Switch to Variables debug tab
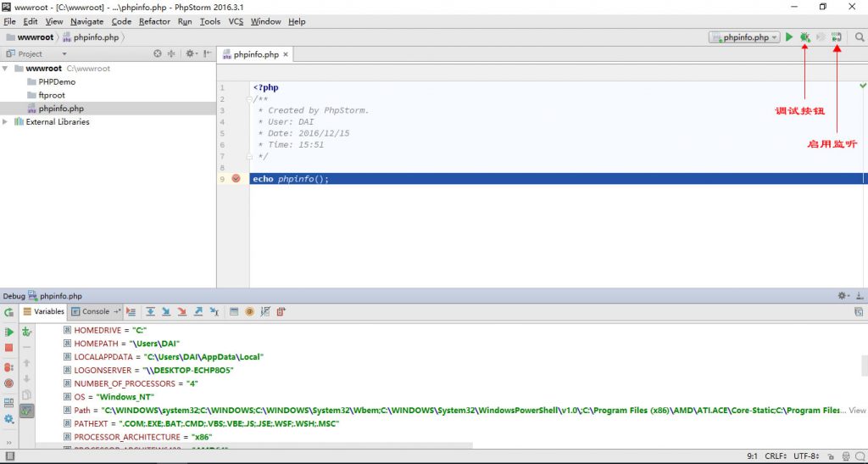Image resolution: width=868 pixels, height=464 pixels. tap(44, 311)
